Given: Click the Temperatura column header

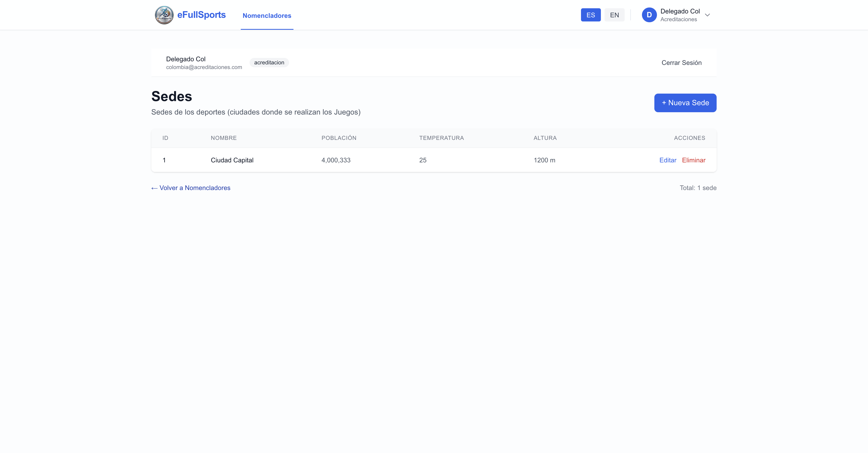Looking at the screenshot, I should click(441, 138).
